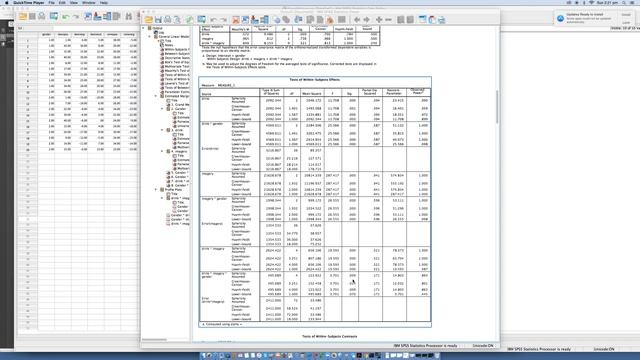Open QuickTime Player menu
The width and height of the screenshot is (640, 360).
(29, 3)
